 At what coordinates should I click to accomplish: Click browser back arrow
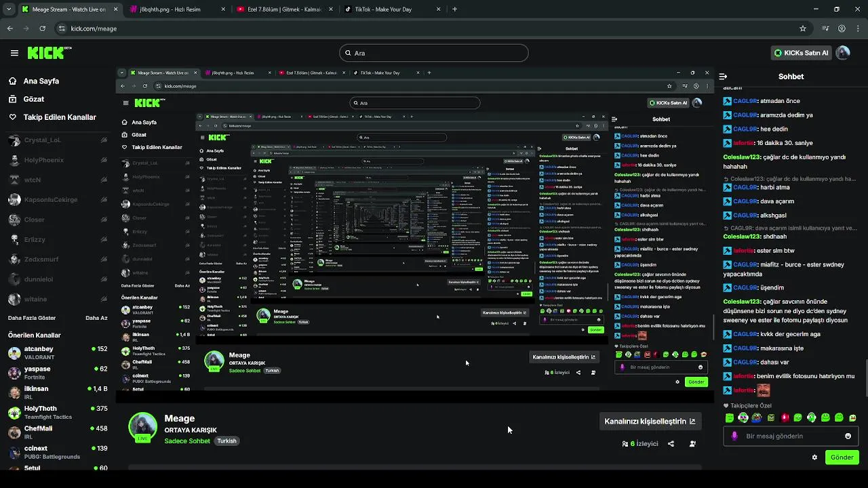pos(9,28)
